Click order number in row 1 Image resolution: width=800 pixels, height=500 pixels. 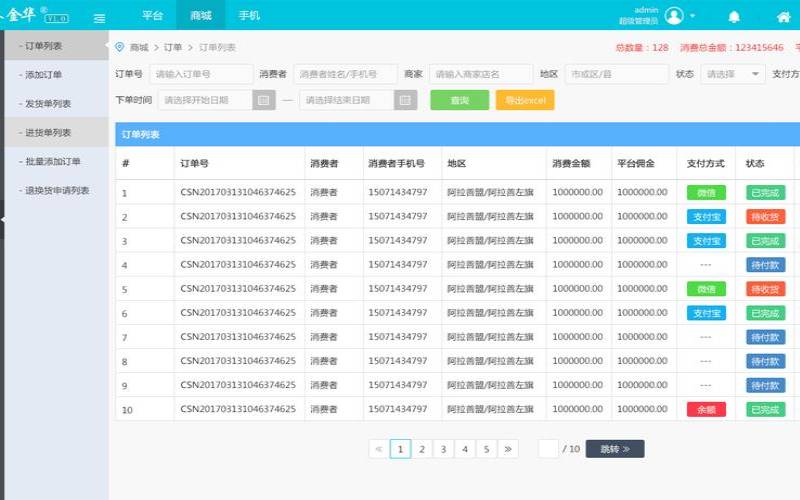pyautogui.click(x=238, y=192)
